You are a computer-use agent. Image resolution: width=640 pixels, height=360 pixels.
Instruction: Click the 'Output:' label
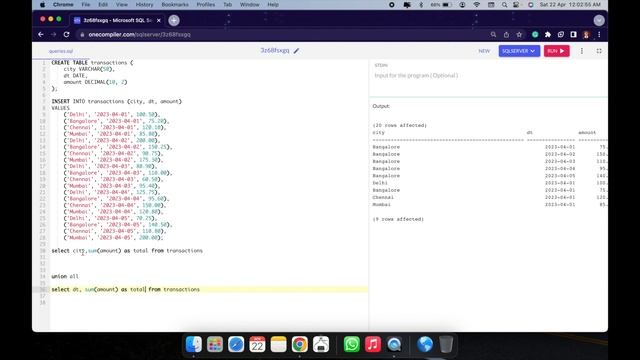click(x=381, y=106)
